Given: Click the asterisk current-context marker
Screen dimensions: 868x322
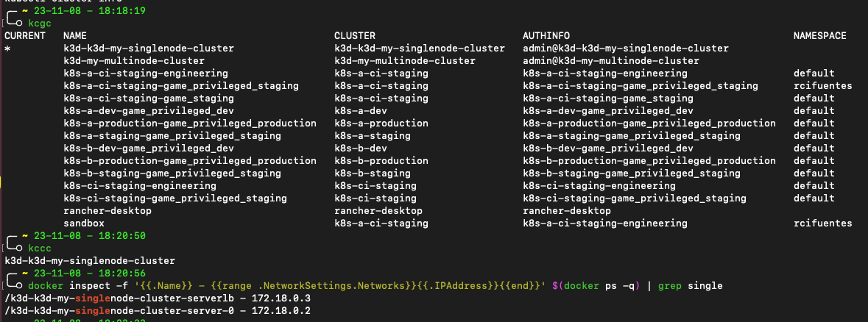Looking at the screenshot, I should (x=8, y=49).
